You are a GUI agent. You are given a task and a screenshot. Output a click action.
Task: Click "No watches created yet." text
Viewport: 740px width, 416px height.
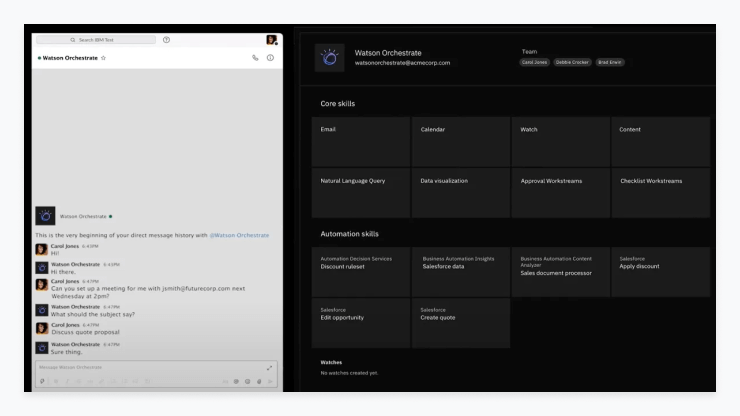[349, 373]
